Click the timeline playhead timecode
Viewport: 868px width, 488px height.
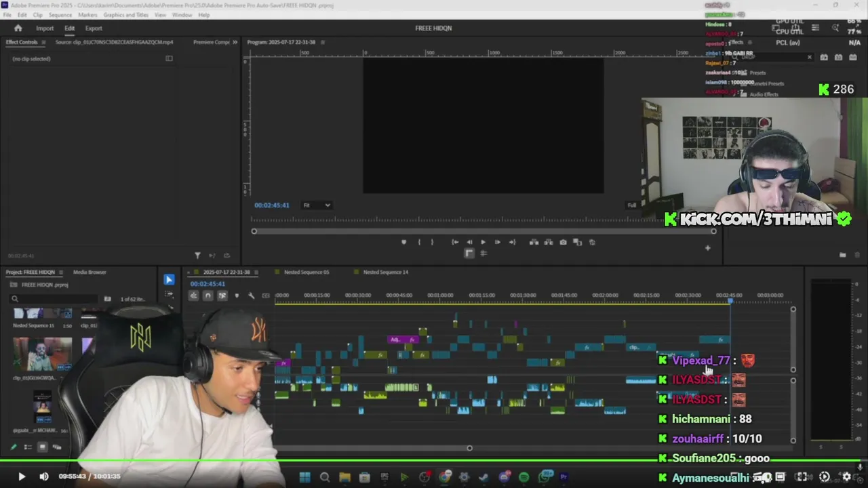click(x=208, y=284)
